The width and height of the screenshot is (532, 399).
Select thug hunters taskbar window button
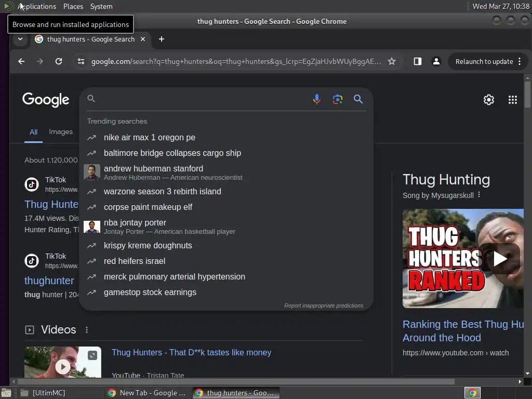click(236, 393)
